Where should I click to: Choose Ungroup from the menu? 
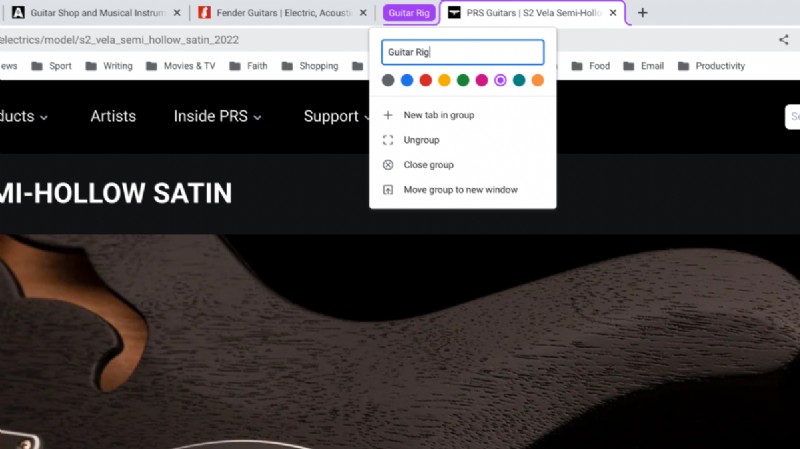463,140
